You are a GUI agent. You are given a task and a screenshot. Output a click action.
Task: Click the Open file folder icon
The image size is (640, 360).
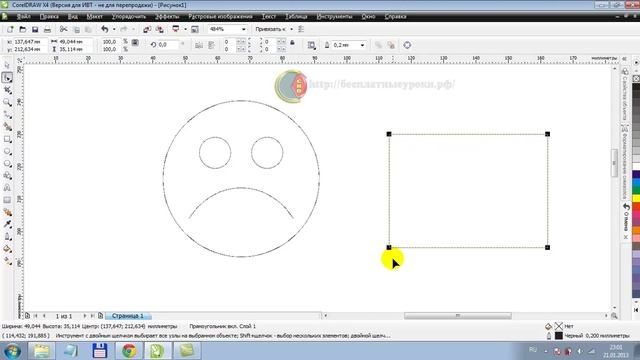point(22,29)
